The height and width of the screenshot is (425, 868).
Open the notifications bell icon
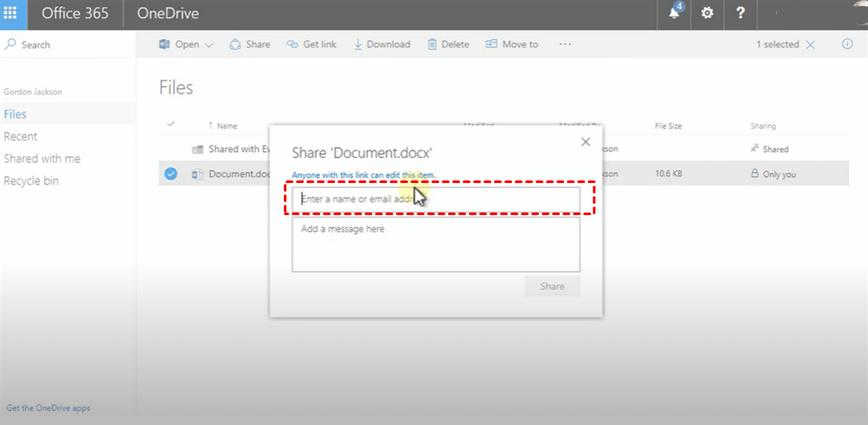pyautogui.click(x=674, y=13)
